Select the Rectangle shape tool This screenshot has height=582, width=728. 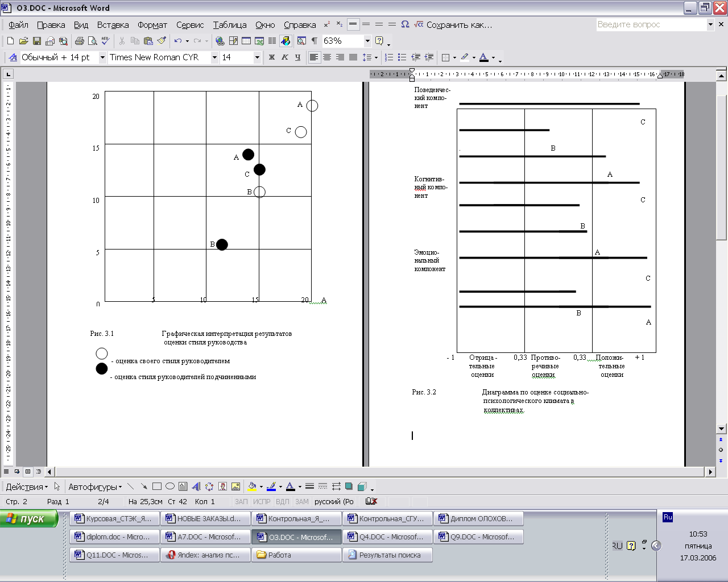point(157,487)
